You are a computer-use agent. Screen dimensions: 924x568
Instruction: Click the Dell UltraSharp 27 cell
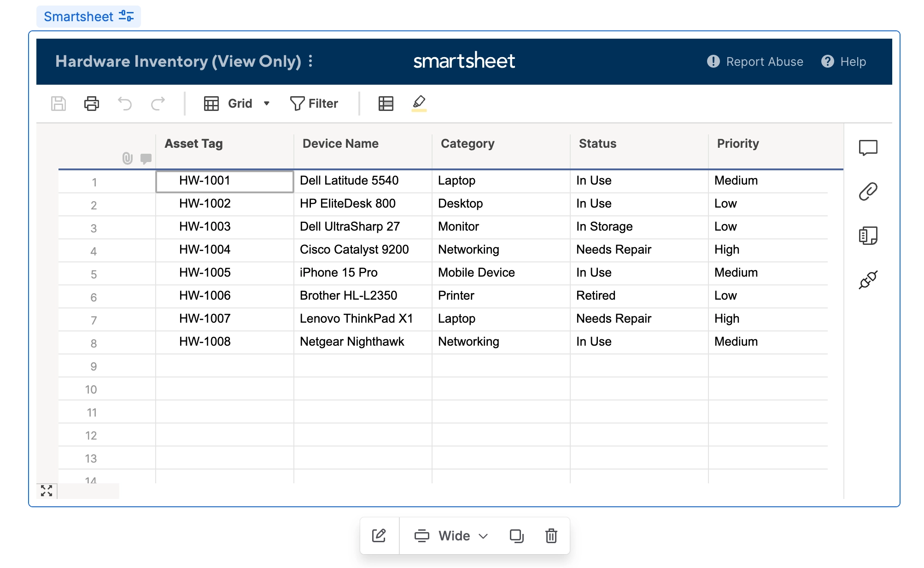(363, 227)
